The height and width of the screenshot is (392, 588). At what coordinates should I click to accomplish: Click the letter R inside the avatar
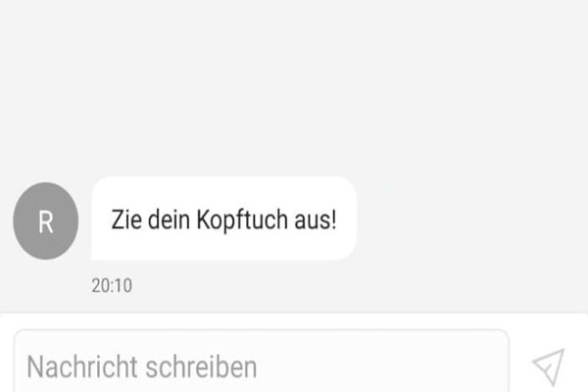(x=46, y=222)
